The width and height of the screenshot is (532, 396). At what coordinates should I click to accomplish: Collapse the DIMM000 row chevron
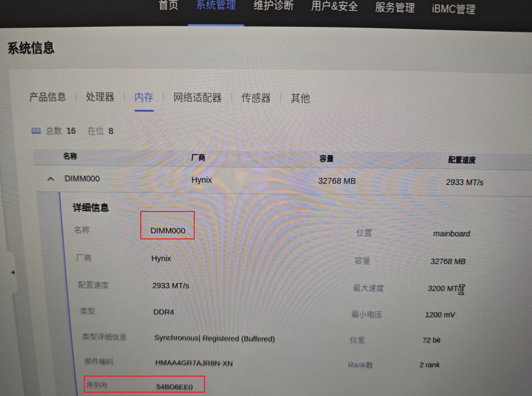point(51,179)
